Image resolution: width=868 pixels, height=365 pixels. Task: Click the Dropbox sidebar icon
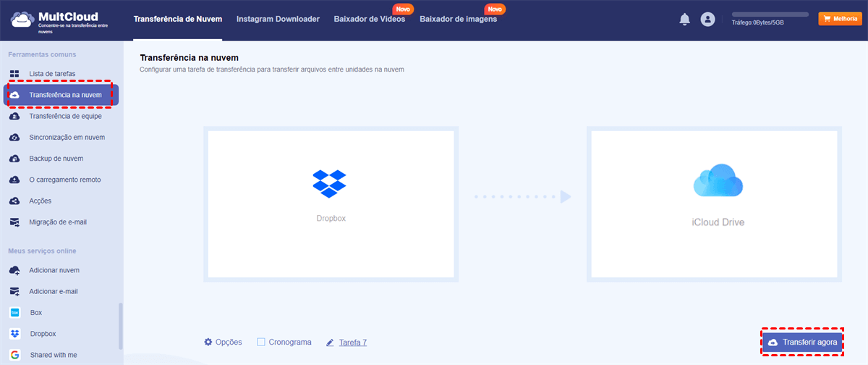point(14,334)
